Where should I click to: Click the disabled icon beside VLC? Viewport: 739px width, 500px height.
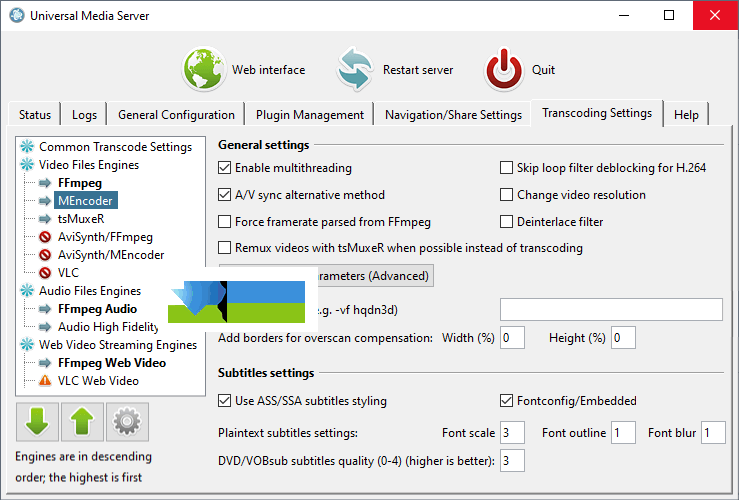click(x=45, y=272)
